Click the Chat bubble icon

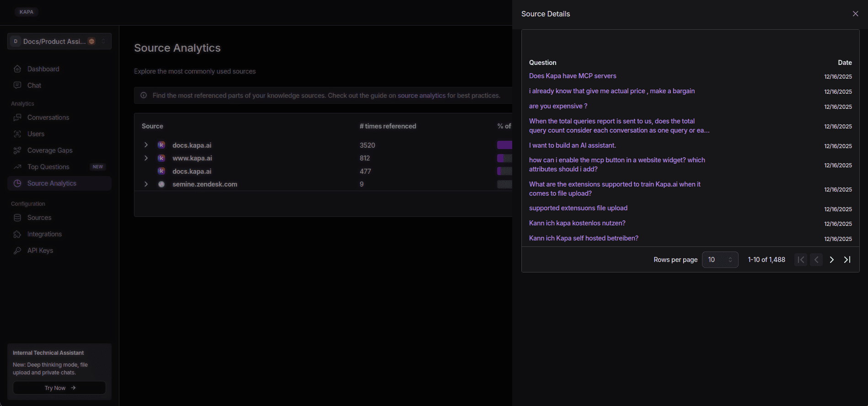(17, 85)
